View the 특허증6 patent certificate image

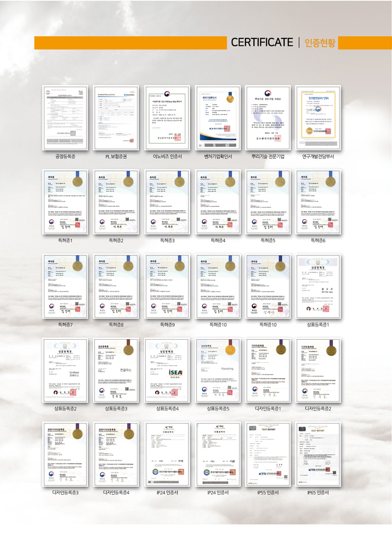tap(318, 202)
